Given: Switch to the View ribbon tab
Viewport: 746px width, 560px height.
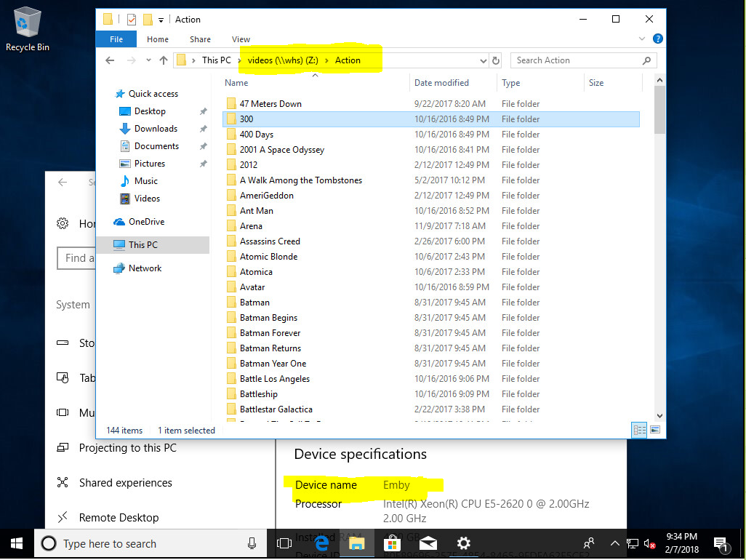Looking at the screenshot, I should [x=241, y=39].
